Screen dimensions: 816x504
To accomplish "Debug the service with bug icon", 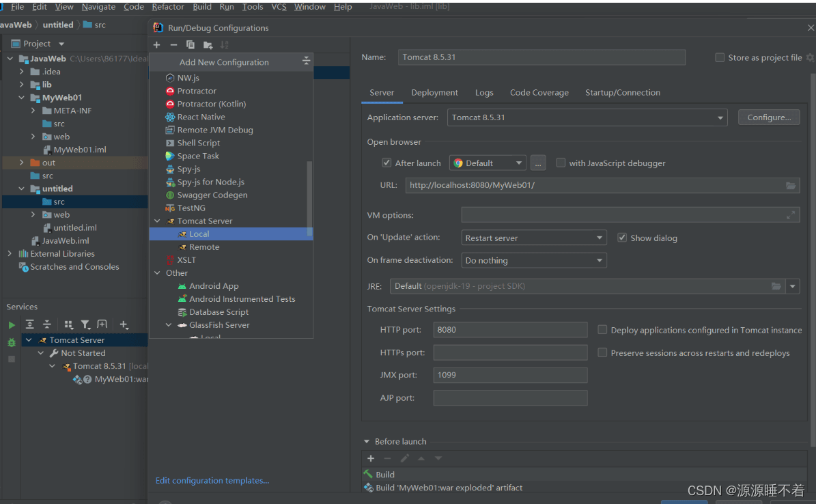I will click(x=12, y=342).
